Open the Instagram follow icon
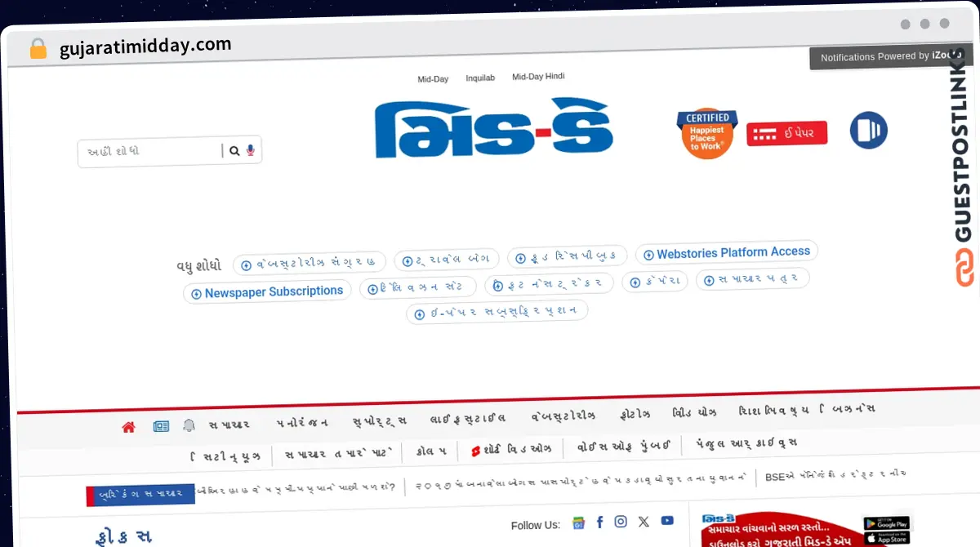The height and width of the screenshot is (547, 980). coord(621,522)
